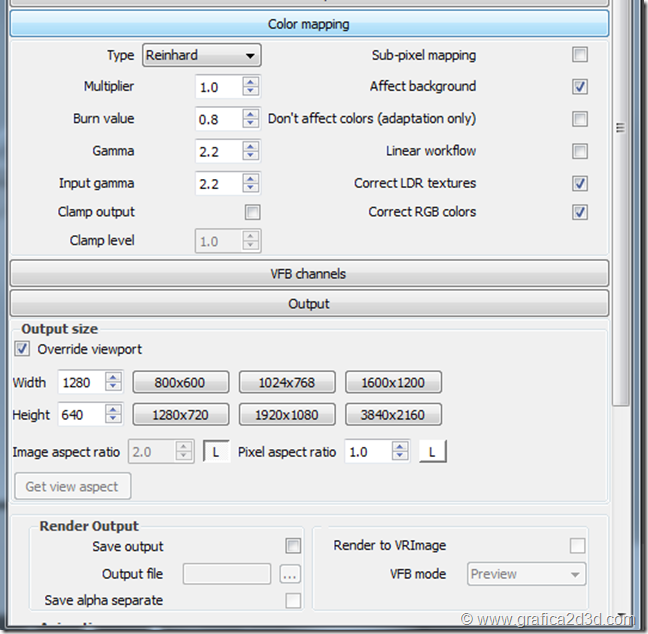The height and width of the screenshot is (634, 648).
Task: Click the Width spinner arrows
Action: click(113, 382)
